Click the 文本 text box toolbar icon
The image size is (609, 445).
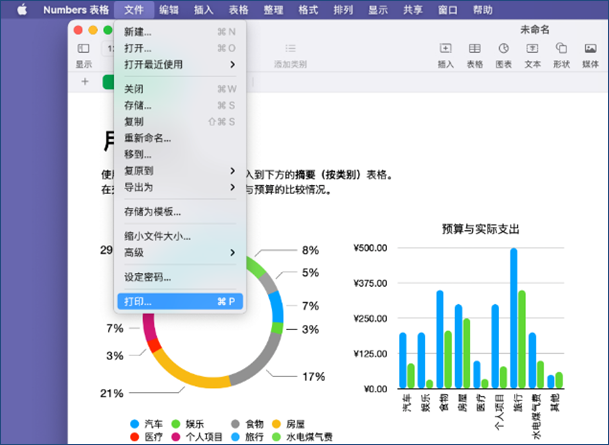tap(532, 49)
